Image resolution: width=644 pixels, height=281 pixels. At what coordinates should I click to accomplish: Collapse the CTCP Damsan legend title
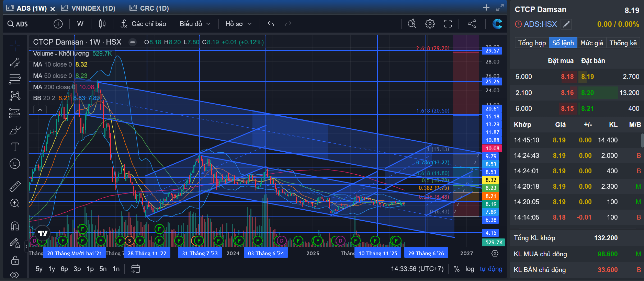click(x=132, y=42)
